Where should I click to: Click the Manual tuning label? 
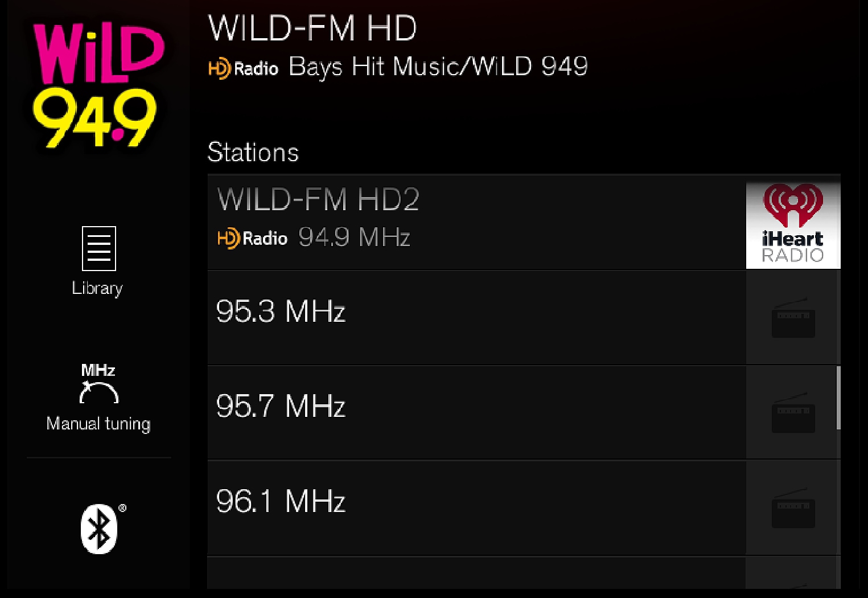(98, 424)
